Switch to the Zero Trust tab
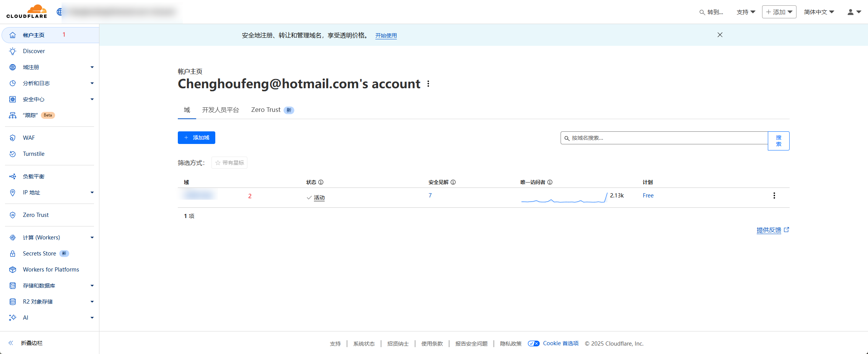 pyautogui.click(x=266, y=110)
